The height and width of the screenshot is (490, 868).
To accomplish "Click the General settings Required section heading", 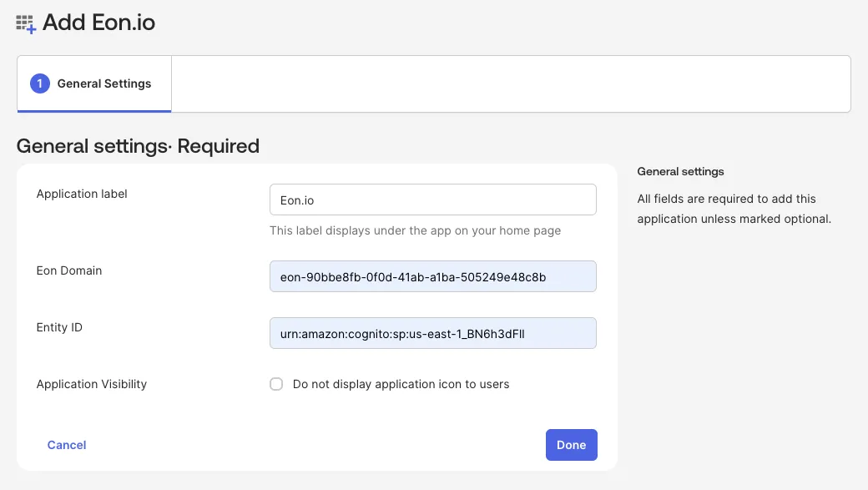I will tap(138, 146).
